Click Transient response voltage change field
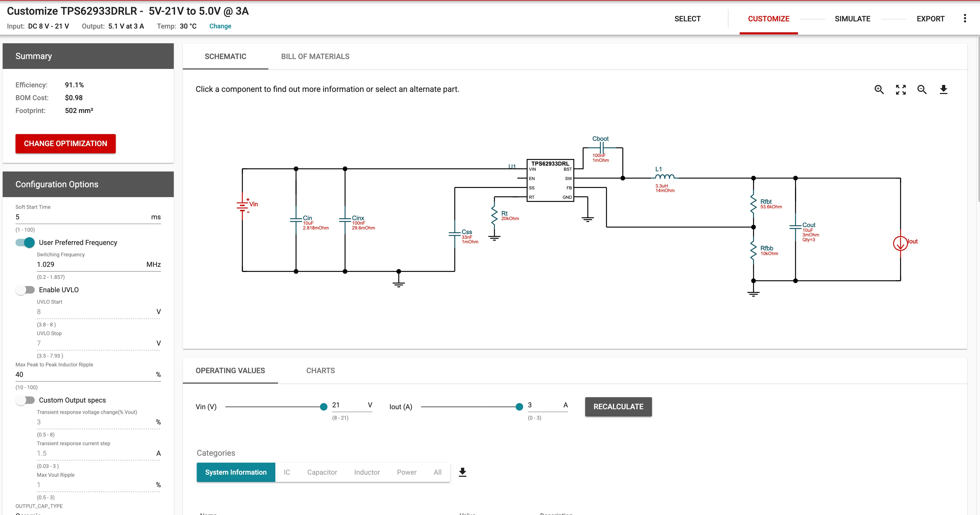 (x=99, y=422)
